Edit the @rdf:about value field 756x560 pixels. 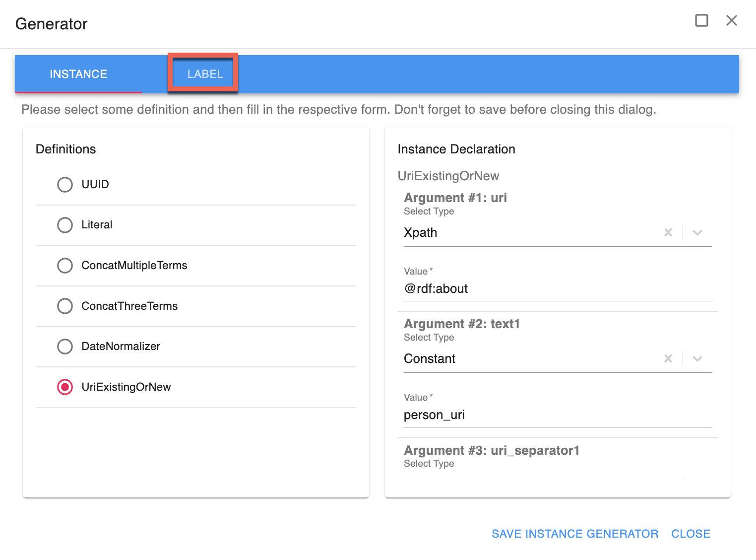pos(557,289)
